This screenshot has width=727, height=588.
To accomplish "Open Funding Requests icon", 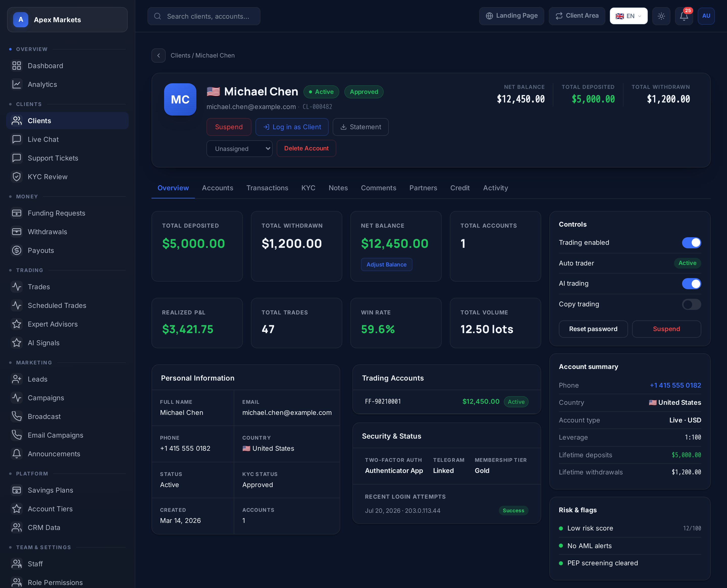I will (x=17, y=213).
